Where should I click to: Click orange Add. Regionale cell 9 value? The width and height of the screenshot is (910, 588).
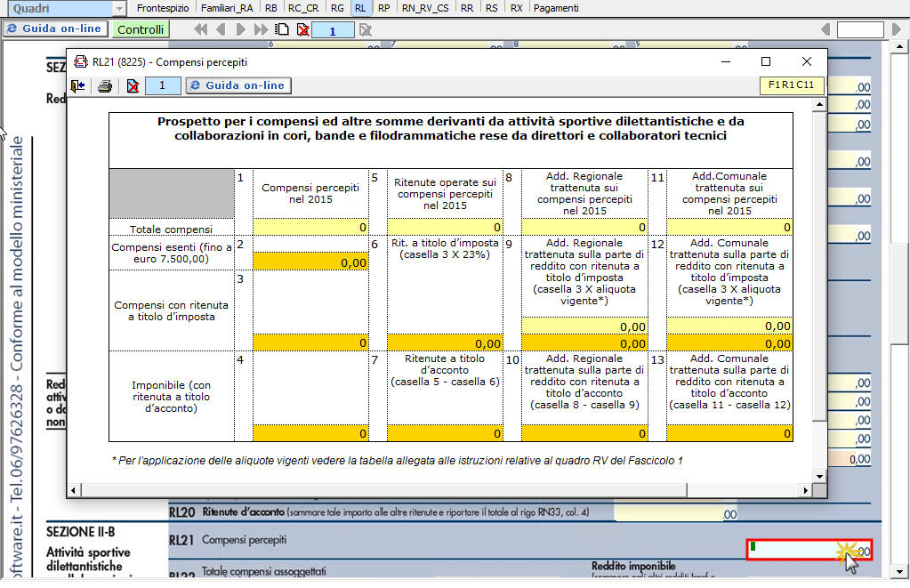coord(584,343)
